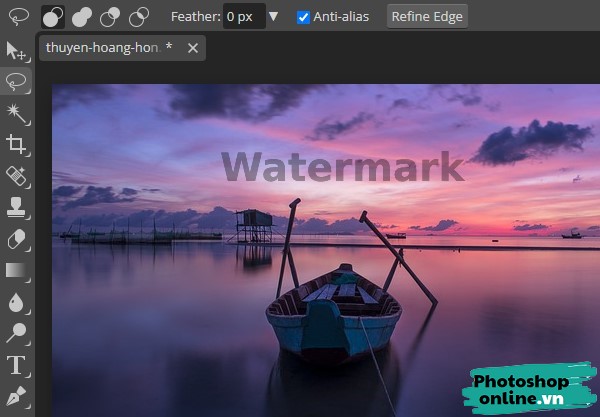
Task: Select the Crop tool
Action: (x=16, y=144)
